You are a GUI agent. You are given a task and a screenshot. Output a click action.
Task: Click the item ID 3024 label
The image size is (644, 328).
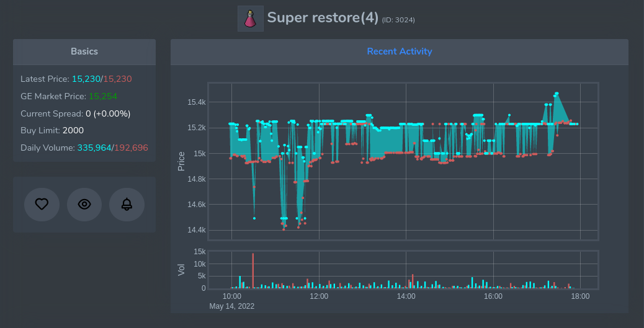point(398,20)
